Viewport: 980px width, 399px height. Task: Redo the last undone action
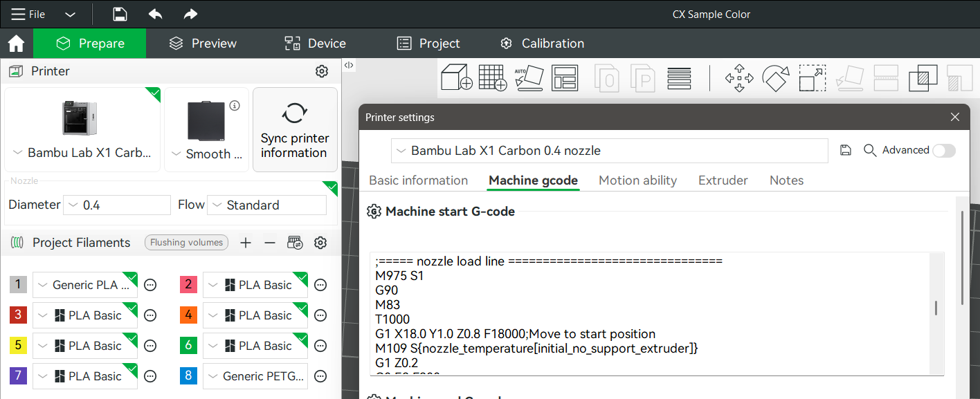190,14
